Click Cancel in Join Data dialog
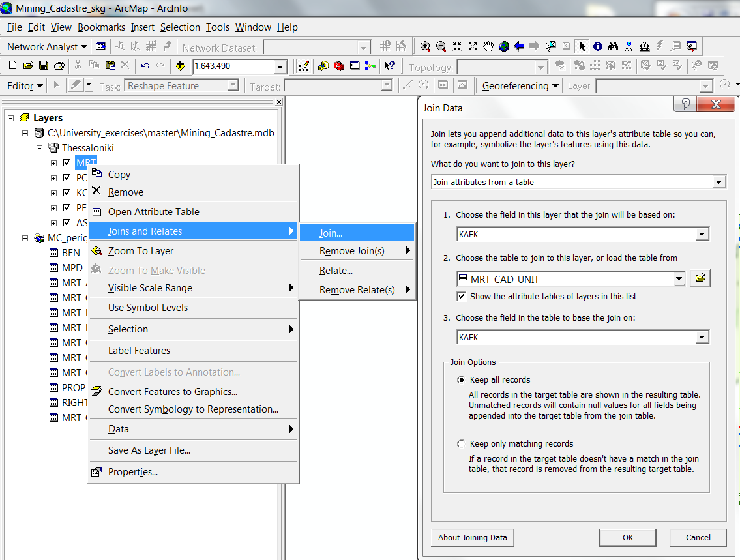 [698, 537]
